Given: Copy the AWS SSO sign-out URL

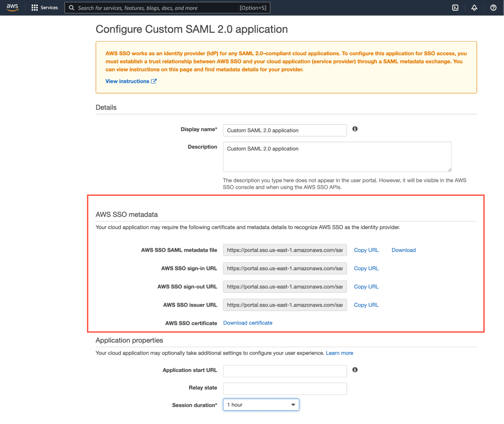Looking at the screenshot, I should click(x=366, y=287).
